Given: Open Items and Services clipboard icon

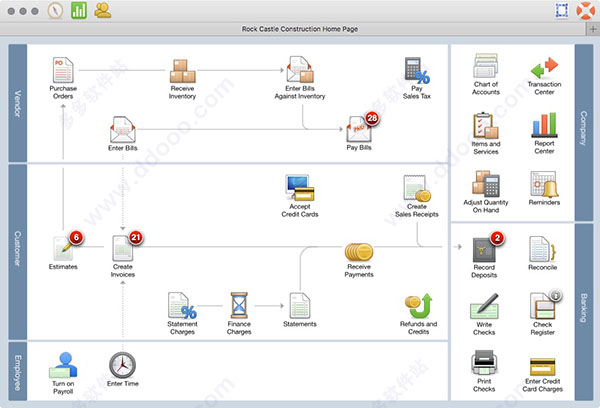Looking at the screenshot, I should pos(486,125).
